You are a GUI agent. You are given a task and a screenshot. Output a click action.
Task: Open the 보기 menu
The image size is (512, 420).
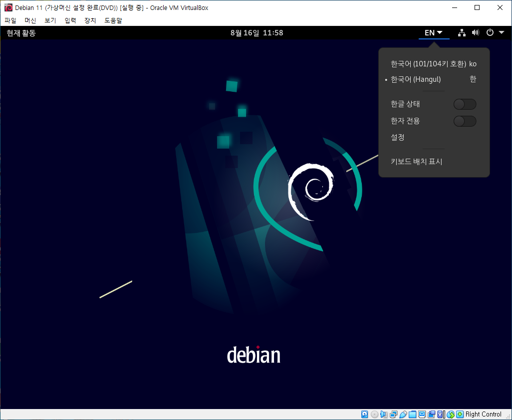coord(50,20)
